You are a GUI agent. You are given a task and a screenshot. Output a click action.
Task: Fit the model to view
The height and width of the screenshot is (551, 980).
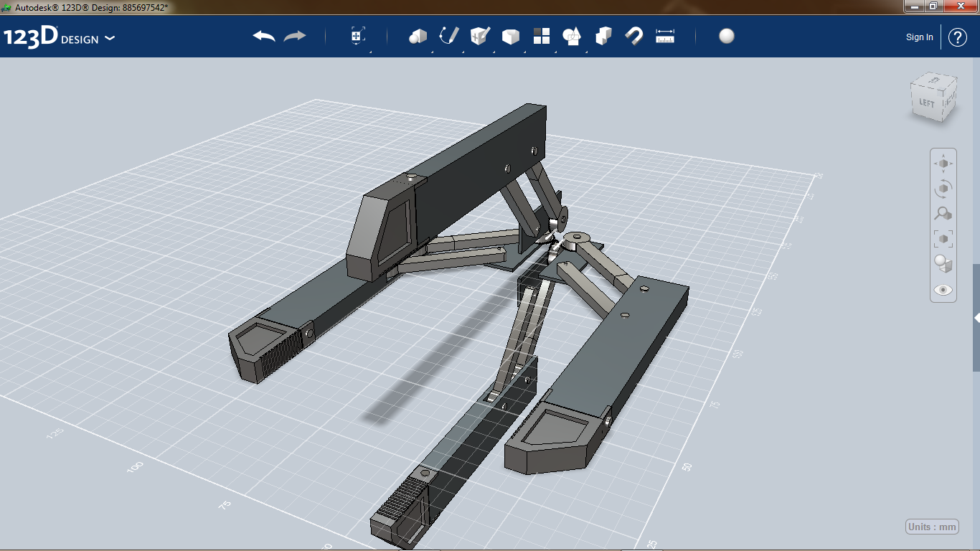943,238
